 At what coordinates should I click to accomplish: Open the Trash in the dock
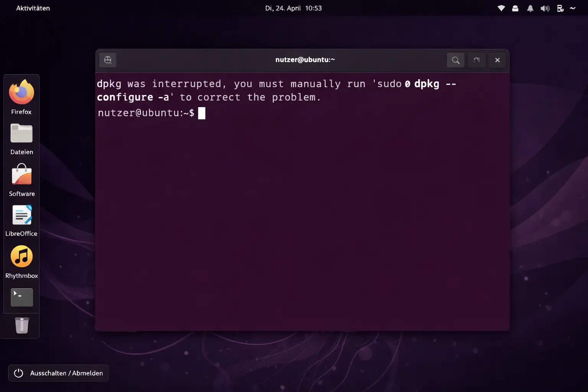[21, 325]
